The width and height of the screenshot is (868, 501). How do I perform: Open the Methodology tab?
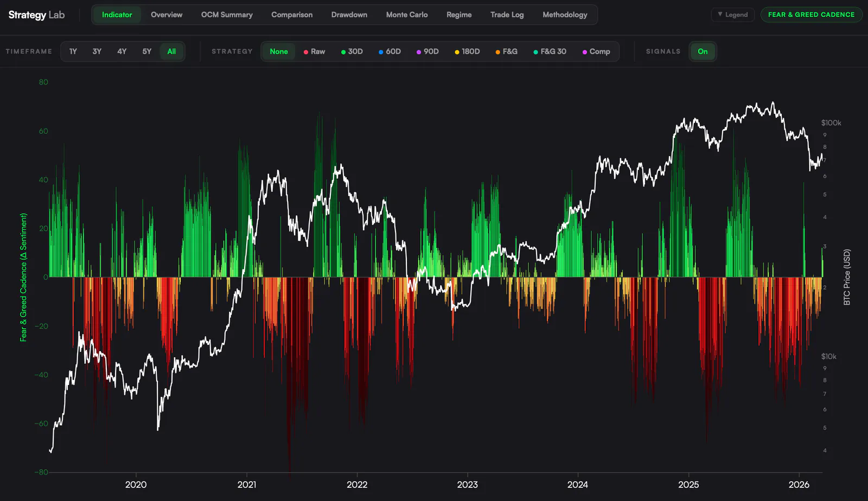tap(565, 15)
